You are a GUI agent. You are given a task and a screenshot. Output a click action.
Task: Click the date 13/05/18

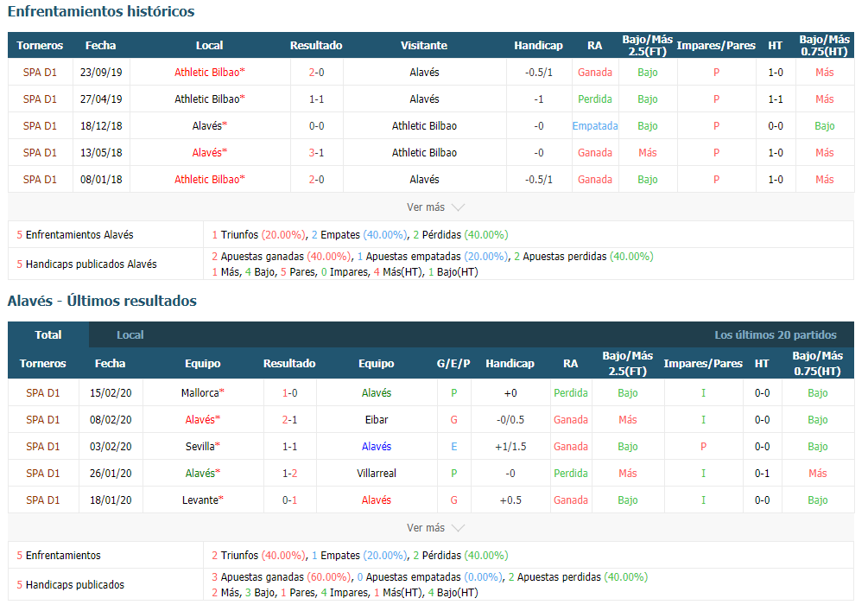[x=101, y=152]
